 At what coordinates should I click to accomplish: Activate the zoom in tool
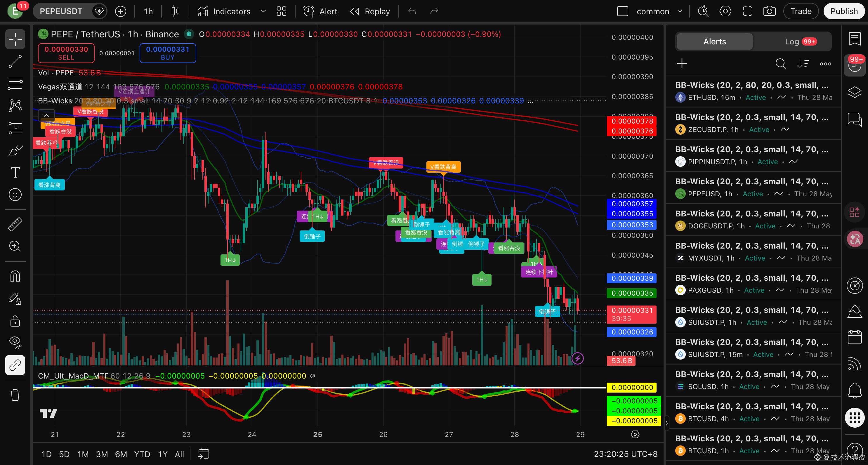coord(15,246)
